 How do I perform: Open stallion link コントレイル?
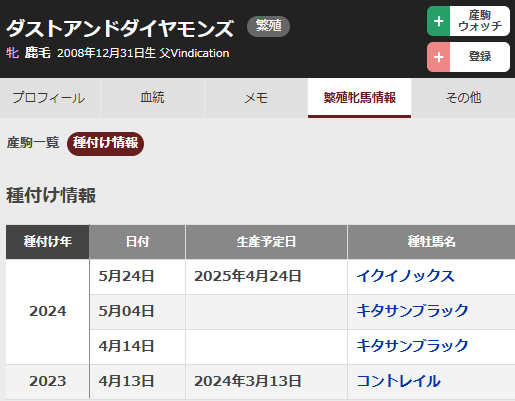click(399, 381)
